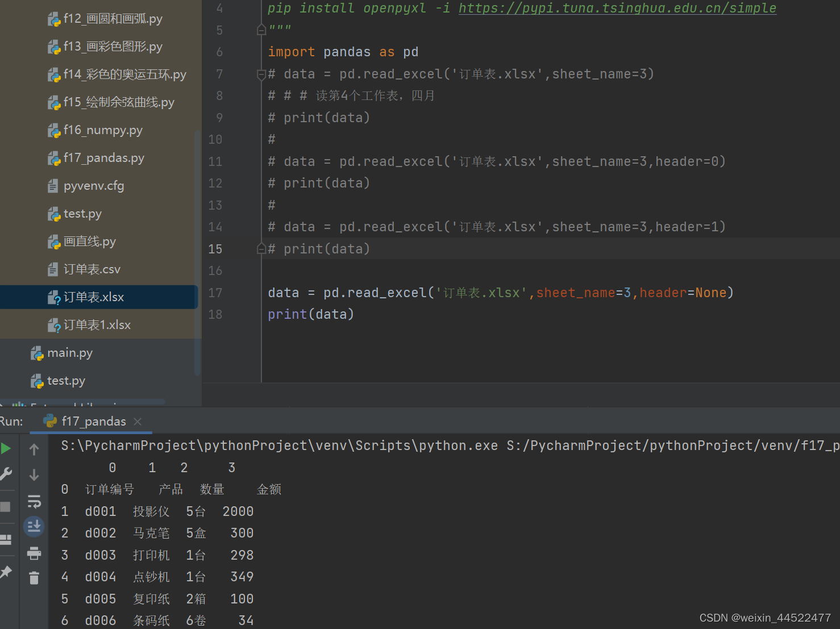Click '订单编号' in console output

pyautogui.click(x=110, y=489)
